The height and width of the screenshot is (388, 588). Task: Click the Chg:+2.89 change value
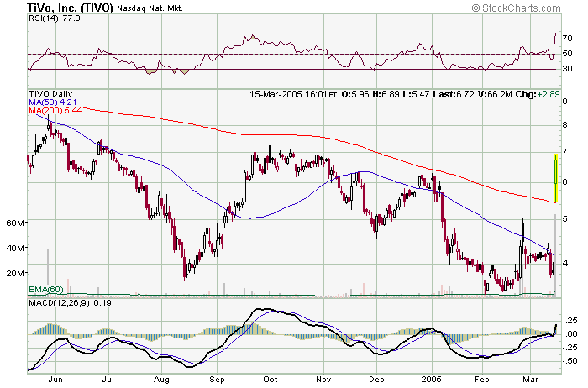pyautogui.click(x=538, y=94)
